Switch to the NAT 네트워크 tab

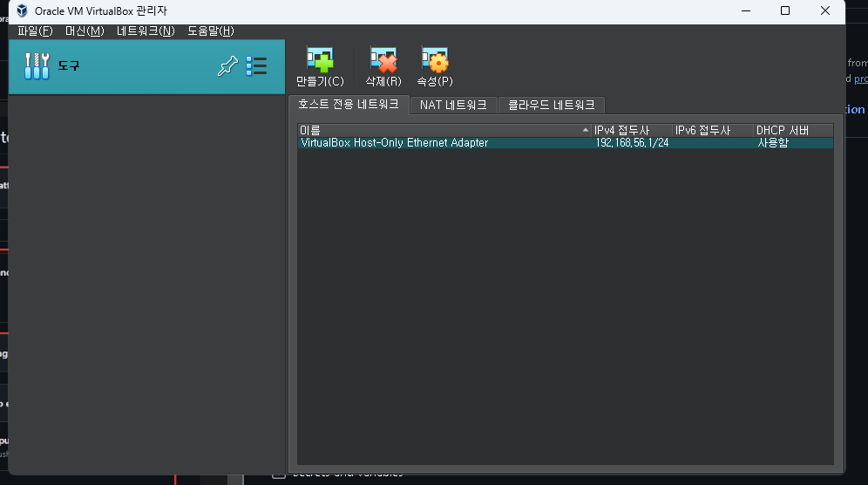tap(453, 105)
